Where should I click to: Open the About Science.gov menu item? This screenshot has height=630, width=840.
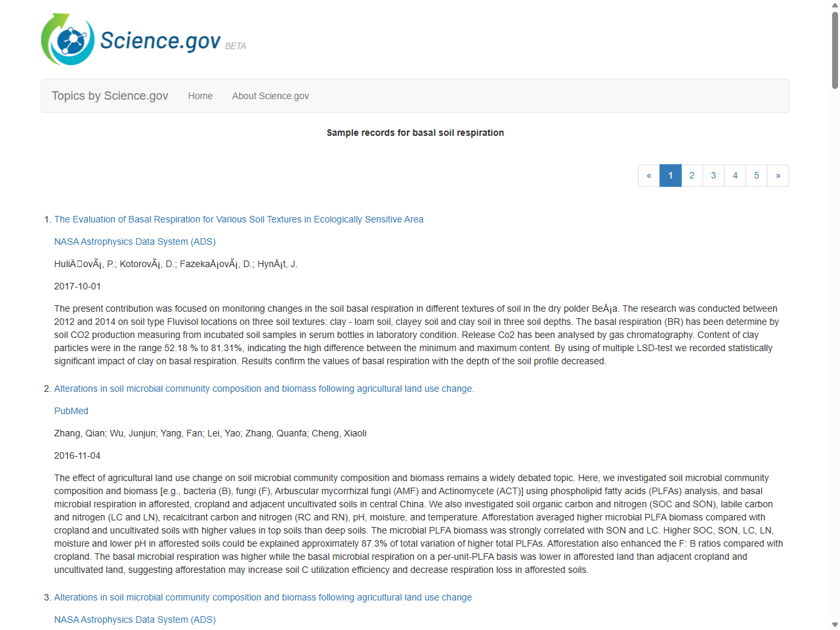pyautogui.click(x=270, y=96)
